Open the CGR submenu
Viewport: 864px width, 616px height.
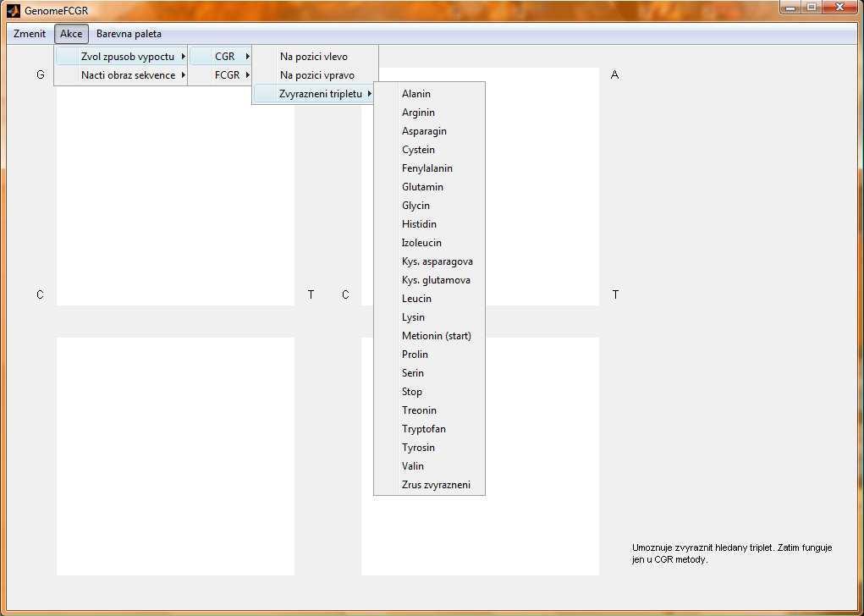tap(220, 56)
